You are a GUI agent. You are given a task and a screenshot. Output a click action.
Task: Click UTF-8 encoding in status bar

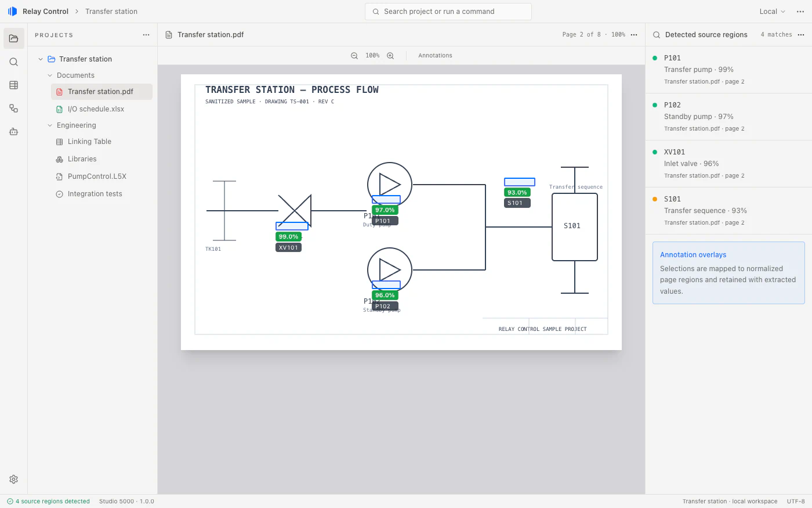pyautogui.click(x=796, y=502)
